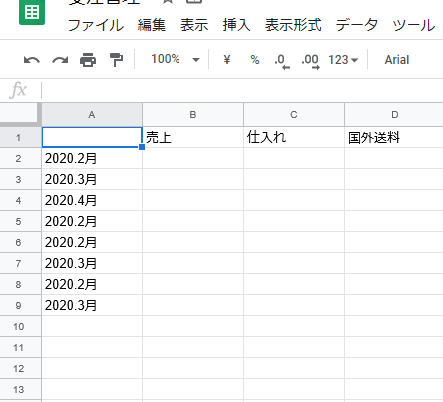The height and width of the screenshot is (402, 443).
Task: Select row 5 header
Action: click(20, 221)
